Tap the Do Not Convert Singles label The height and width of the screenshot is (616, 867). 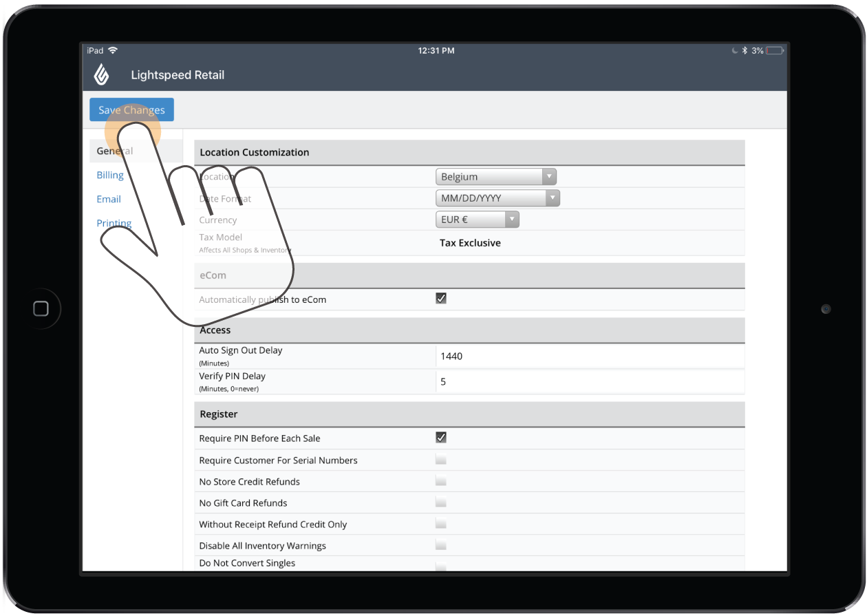point(247,563)
